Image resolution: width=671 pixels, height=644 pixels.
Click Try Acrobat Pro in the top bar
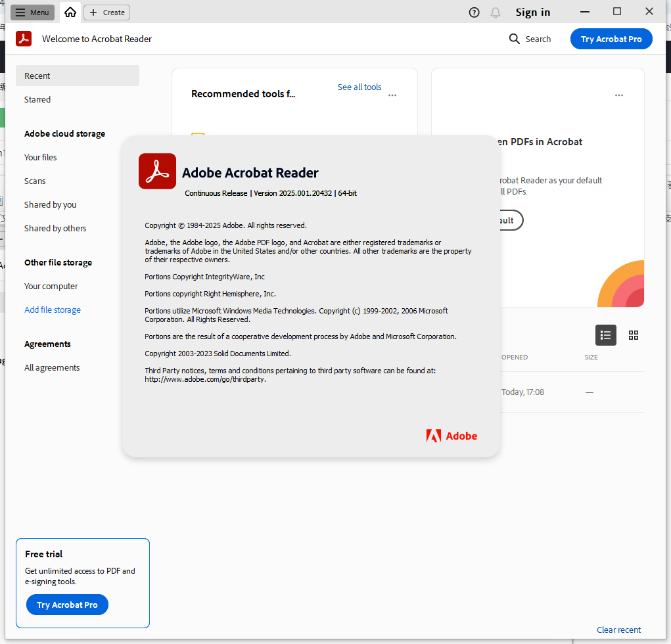point(611,39)
